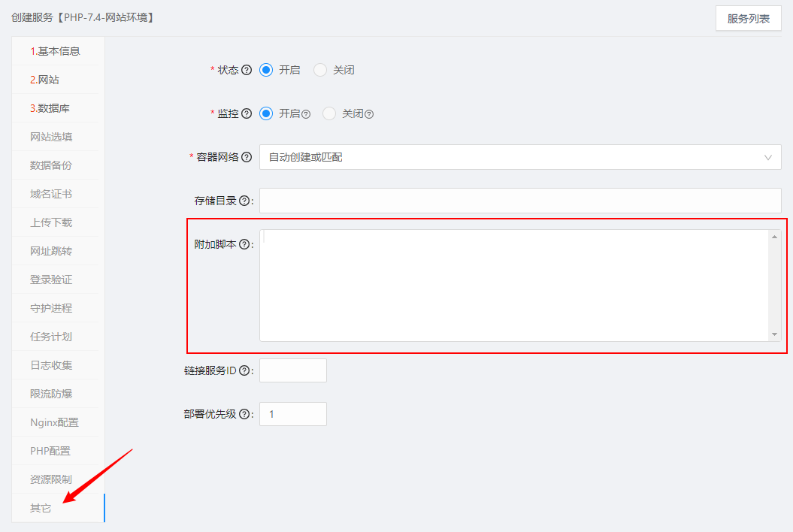Click help icon next to 部署优先级
The image size is (793, 532).
coord(244,414)
